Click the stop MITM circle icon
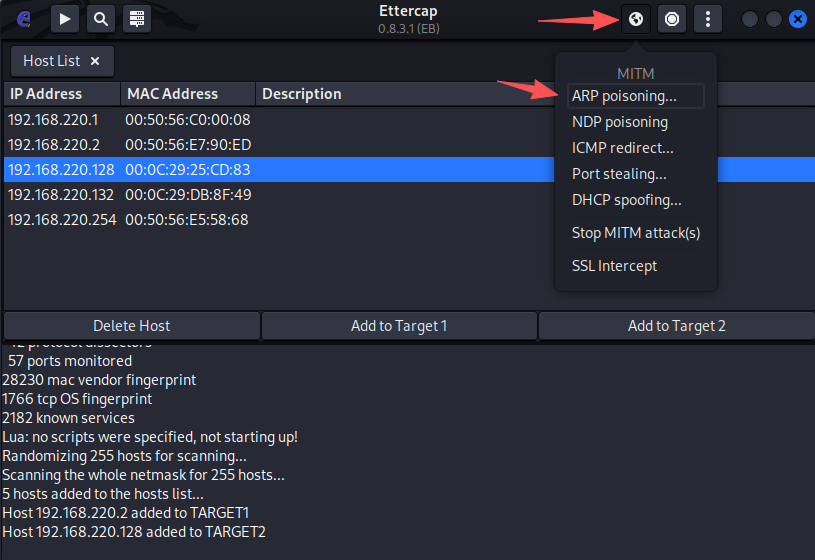Viewport: 815px width, 560px height. click(672, 19)
